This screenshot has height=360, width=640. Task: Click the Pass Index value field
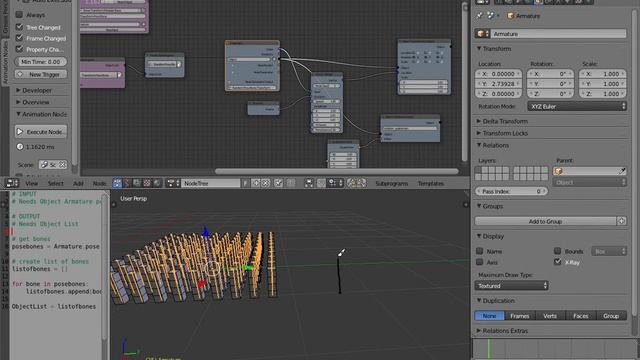click(x=511, y=191)
